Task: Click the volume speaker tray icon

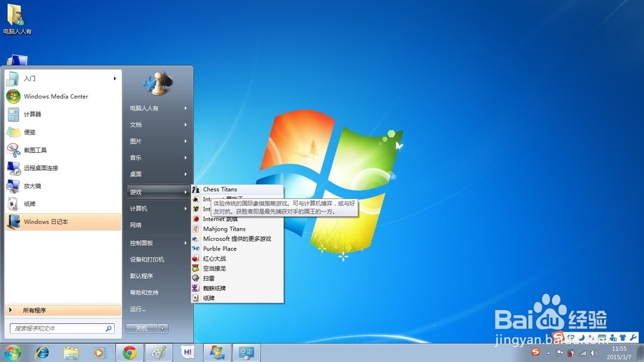Action: point(594,352)
